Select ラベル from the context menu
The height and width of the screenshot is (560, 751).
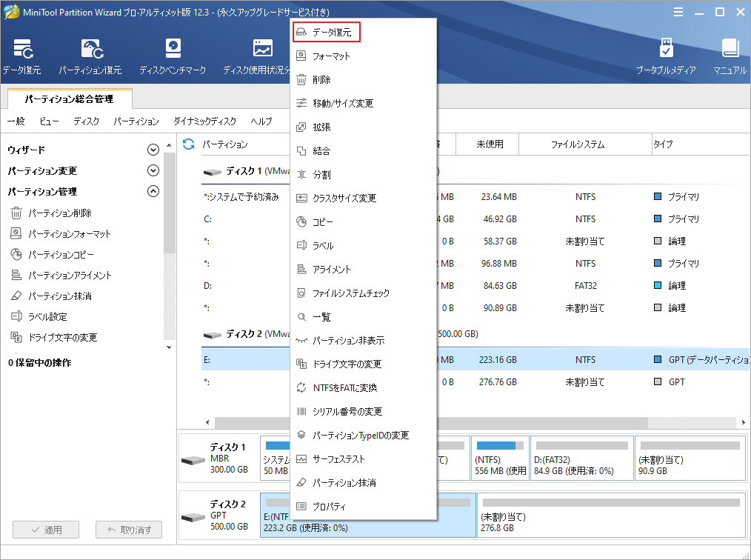(x=364, y=246)
